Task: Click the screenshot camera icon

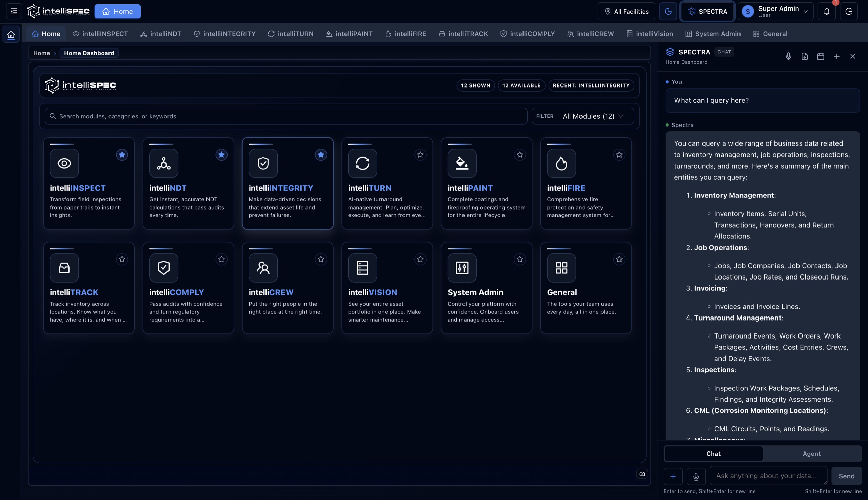Action: coord(642,474)
